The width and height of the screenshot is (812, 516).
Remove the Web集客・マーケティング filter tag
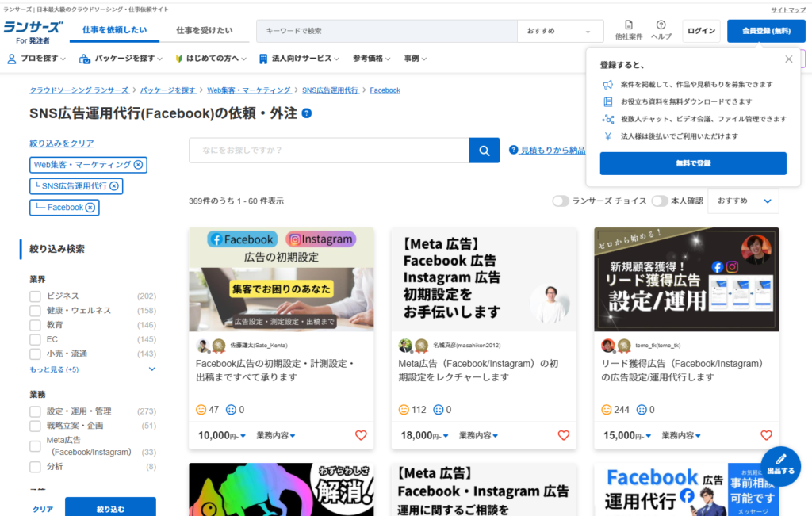coord(138,165)
